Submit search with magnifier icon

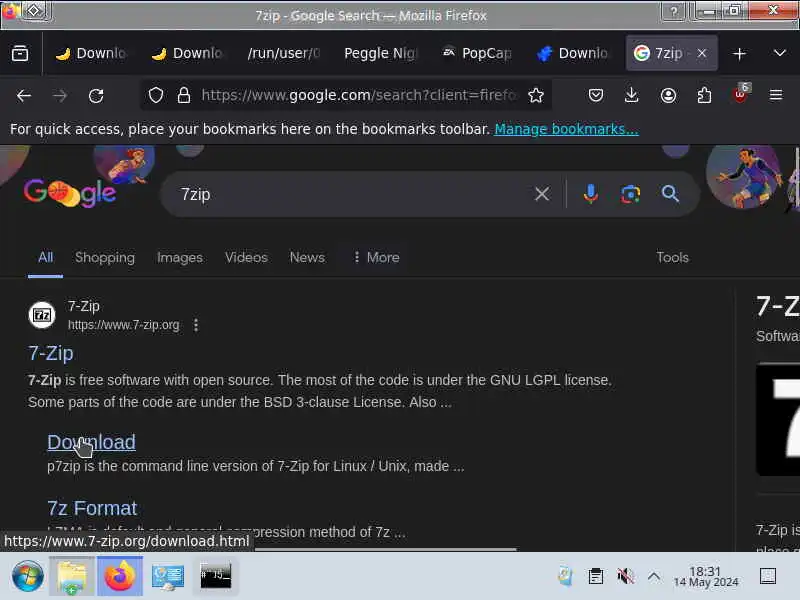tap(670, 194)
